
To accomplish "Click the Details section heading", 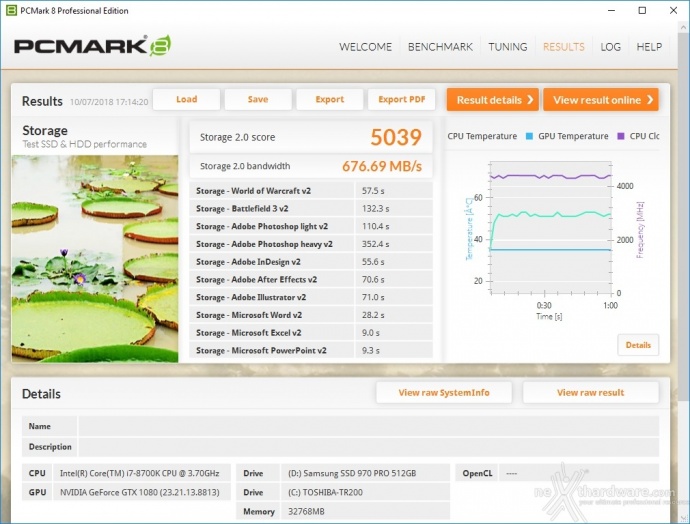I will (x=41, y=394).
